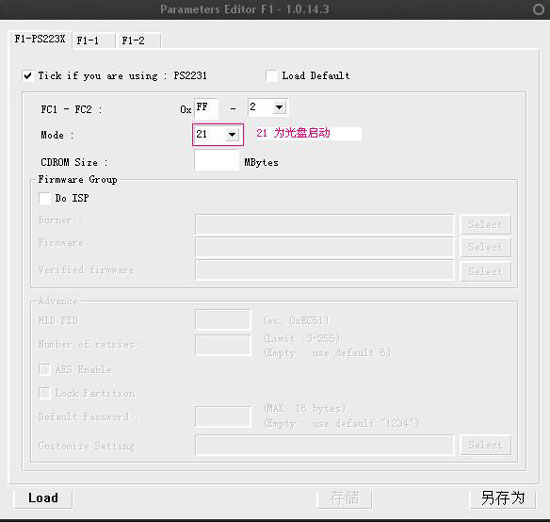The width and height of the screenshot is (550, 522).
Task: Open the F1-1 tab
Action: 94,41
